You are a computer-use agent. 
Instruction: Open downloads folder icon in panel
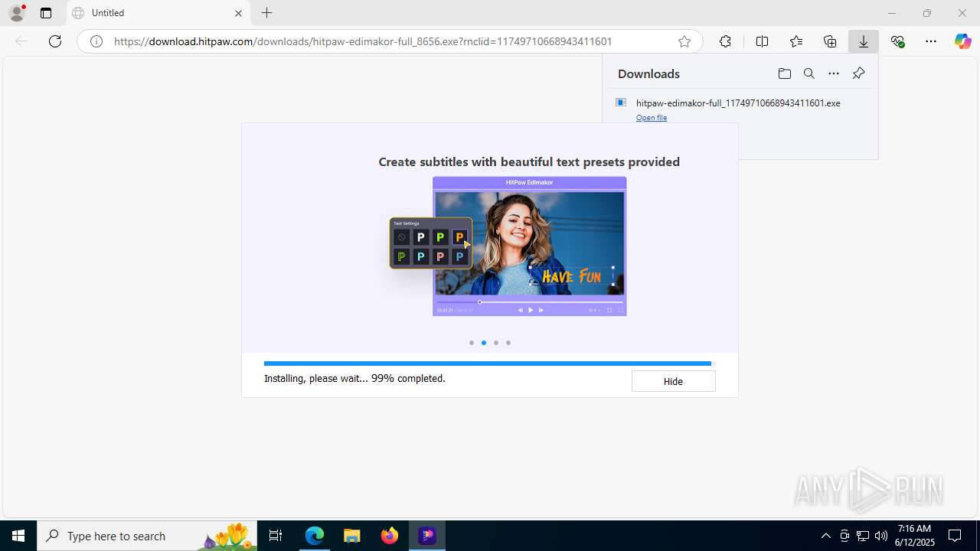(x=784, y=73)
